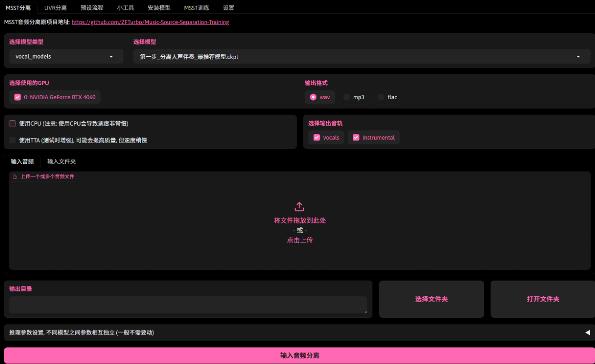The height and width of the screenshot is (364, 595).
Task: Select mp3 output format
Action: click(347, 97)
